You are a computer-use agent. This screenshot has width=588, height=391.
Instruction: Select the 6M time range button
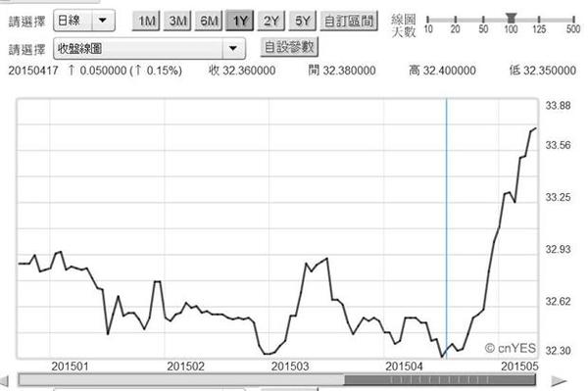(209, 21)
